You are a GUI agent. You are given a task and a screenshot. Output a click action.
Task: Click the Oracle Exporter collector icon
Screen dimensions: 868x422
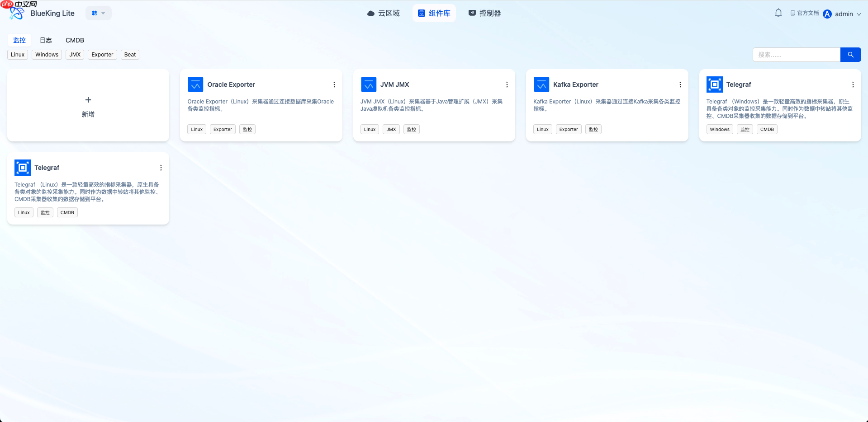click(x=195, y=84)
